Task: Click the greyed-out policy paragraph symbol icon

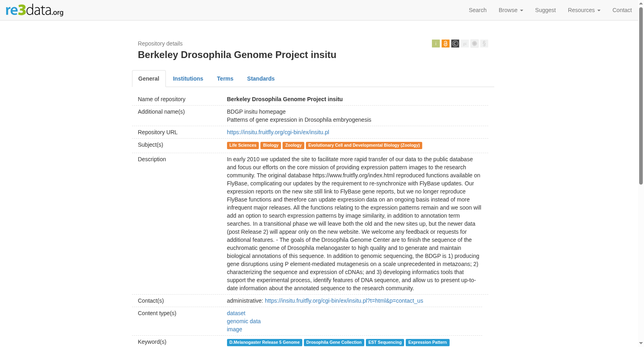Action: click(484, 44)
